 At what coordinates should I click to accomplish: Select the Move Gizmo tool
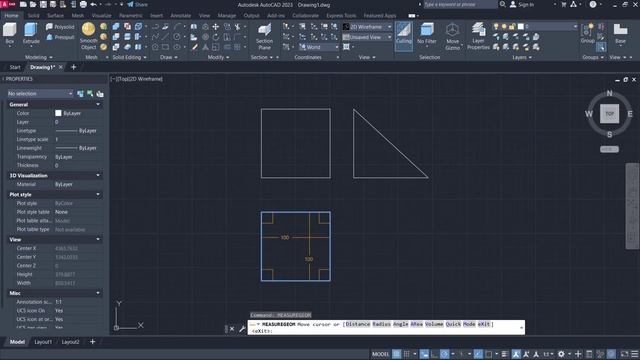[452, 36]
